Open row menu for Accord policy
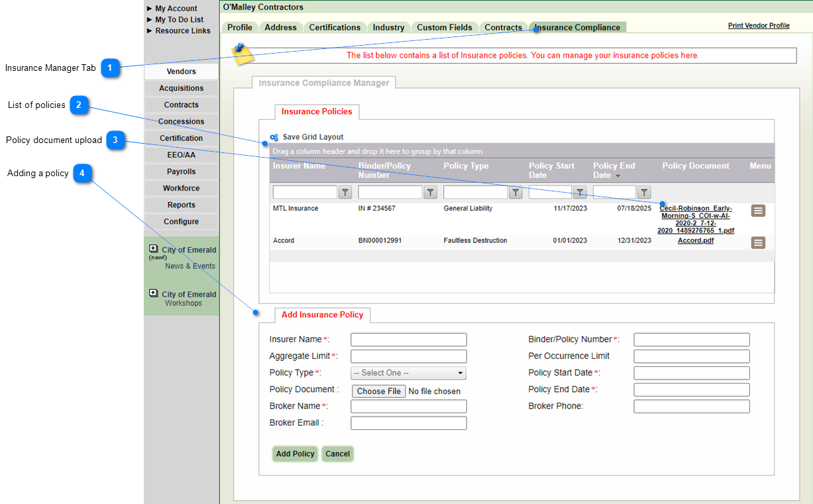 point(758,243)
